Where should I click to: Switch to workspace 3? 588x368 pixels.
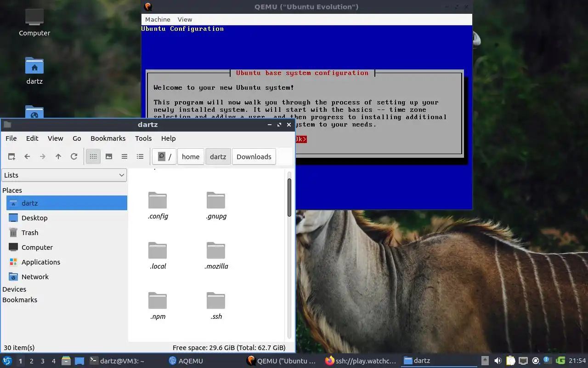tap(43, 361)
